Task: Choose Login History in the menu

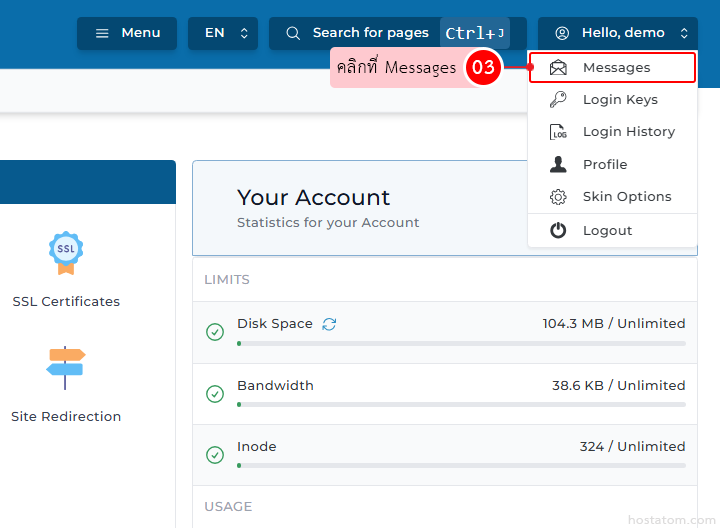Action: 628,132
